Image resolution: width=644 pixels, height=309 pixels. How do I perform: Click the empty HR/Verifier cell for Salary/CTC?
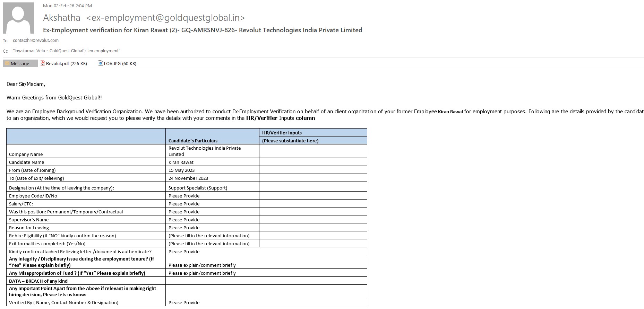[313, 204]
